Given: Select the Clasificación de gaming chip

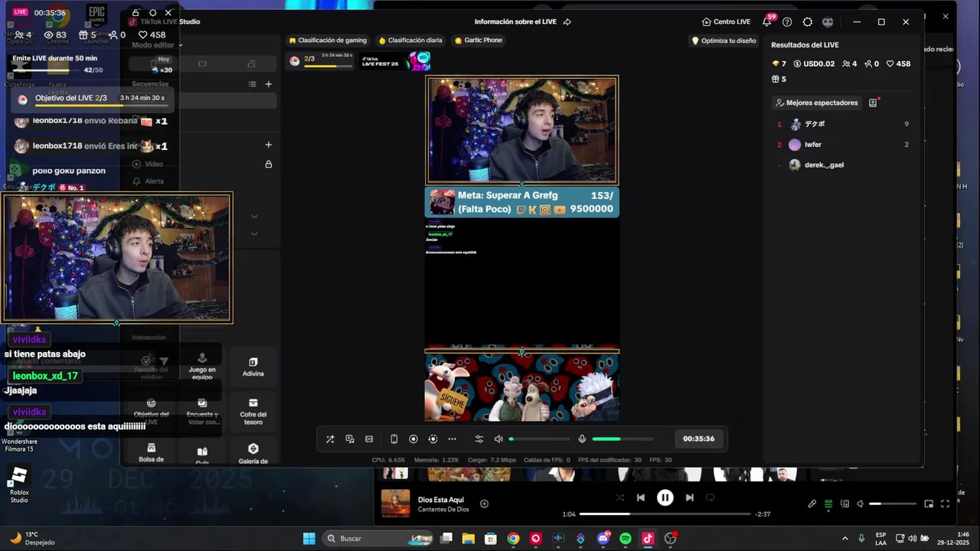Looking at the screenshot, I should point(328,41).
